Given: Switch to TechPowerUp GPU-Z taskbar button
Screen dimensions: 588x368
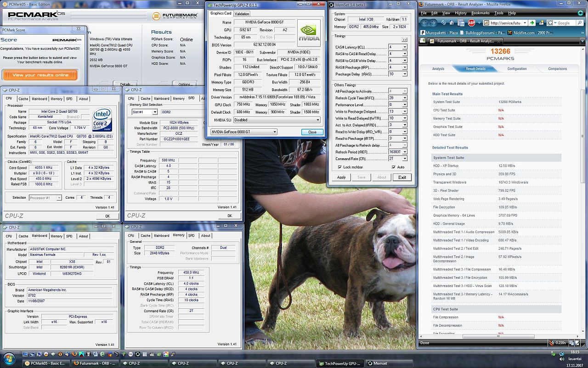Looking at the screenshot, I should pos(341,363).
